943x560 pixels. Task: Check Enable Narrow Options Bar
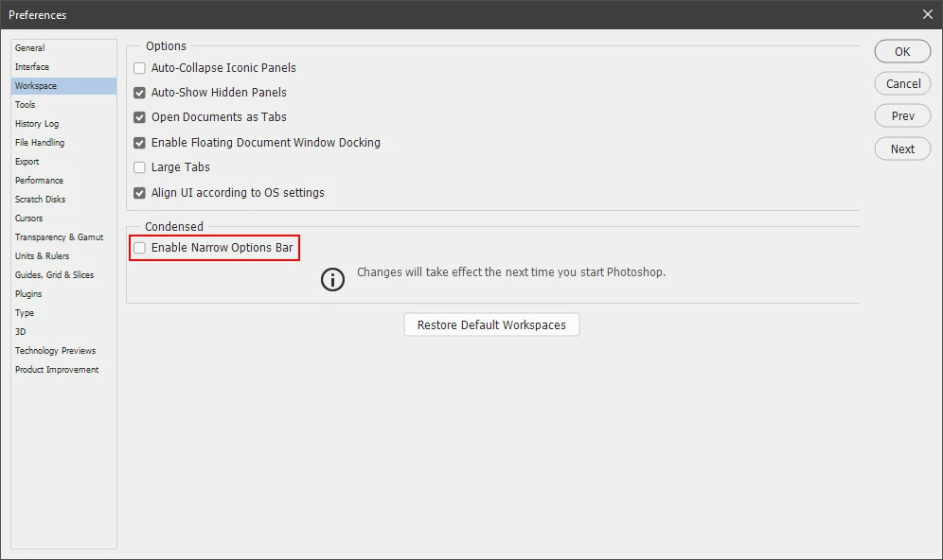tap(139, 248)
